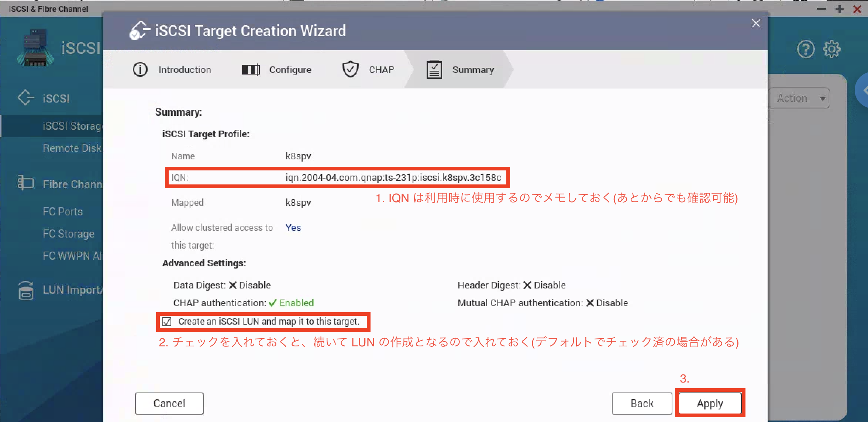The width and height of the screenshot is (868, 422).
Task: Go to the CHAP step
Action: click(382, 70)
